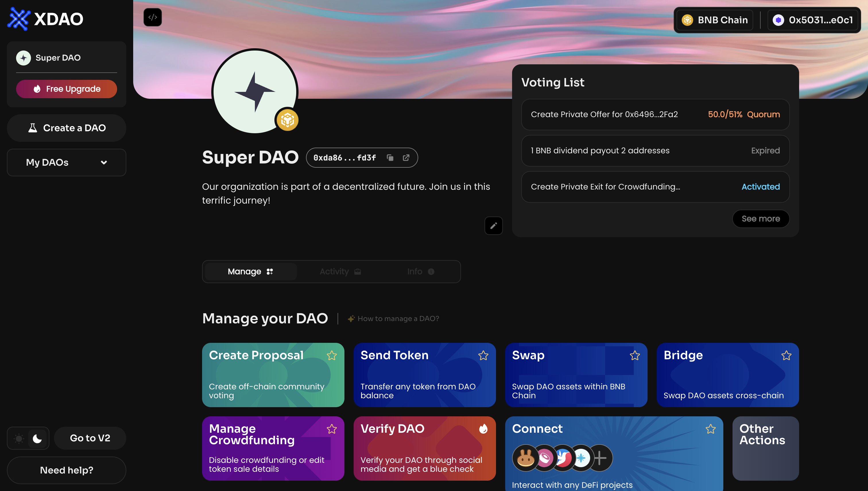Click the flame icon on Verify DAO
This screenshot has width=868, height=491.
(x=483, y=429)
